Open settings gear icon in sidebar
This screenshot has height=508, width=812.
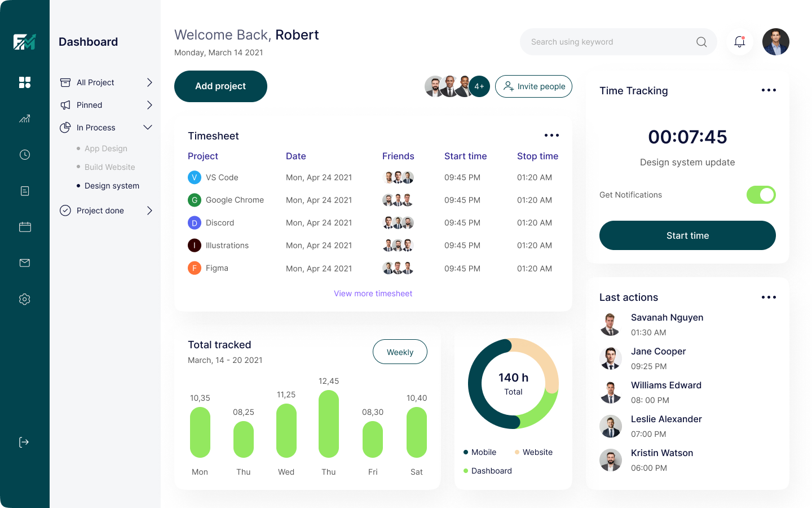click(25, 299)
